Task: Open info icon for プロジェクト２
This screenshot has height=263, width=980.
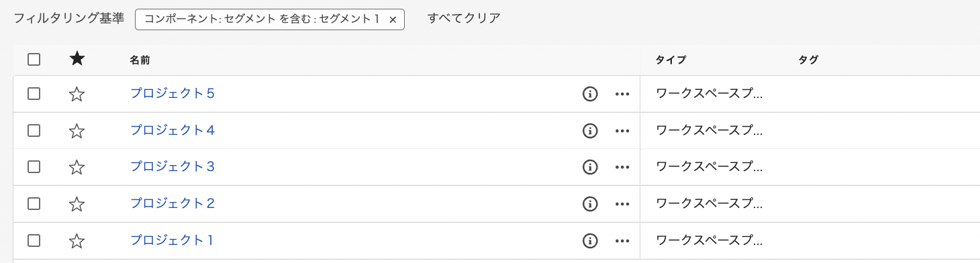Action: pyautogui.click(x=590, y=204)
